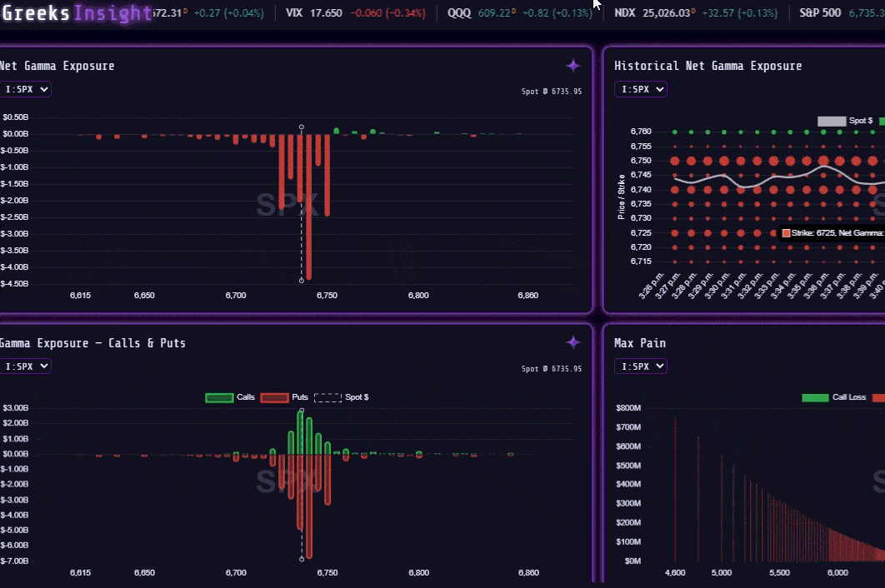Expand I:SPX selector in Historical Net Gamma Exposure
The image size is (885, 588).
[640, 89]
